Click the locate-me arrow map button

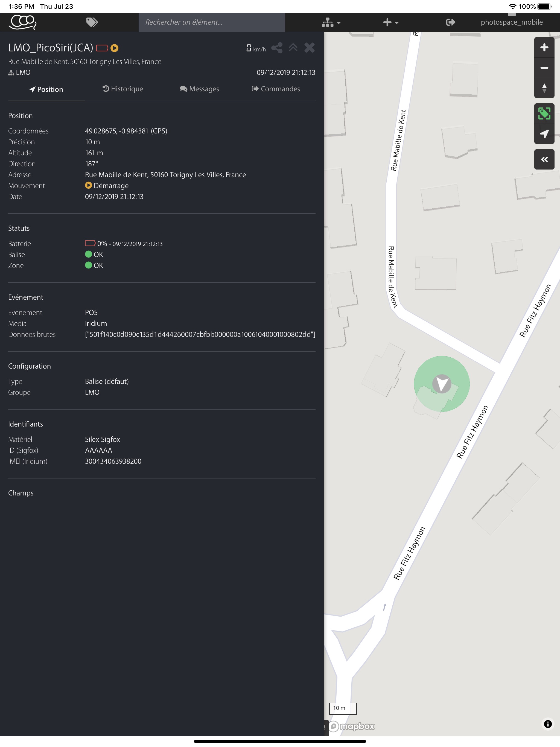point(544,134)
